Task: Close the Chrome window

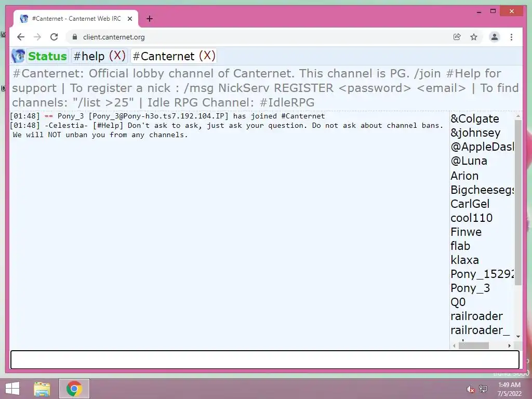Action: pos(512,11)
